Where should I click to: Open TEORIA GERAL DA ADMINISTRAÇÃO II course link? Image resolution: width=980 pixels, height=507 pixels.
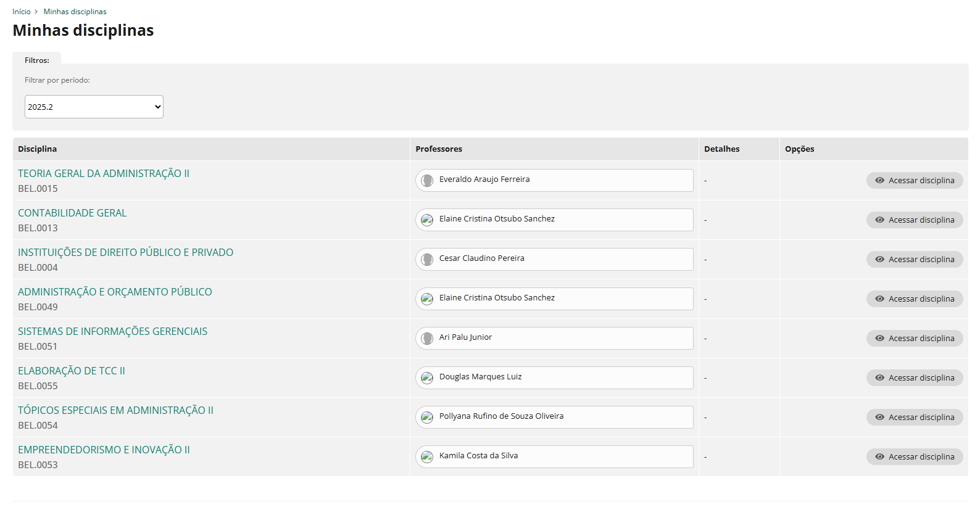coord(104,174)
